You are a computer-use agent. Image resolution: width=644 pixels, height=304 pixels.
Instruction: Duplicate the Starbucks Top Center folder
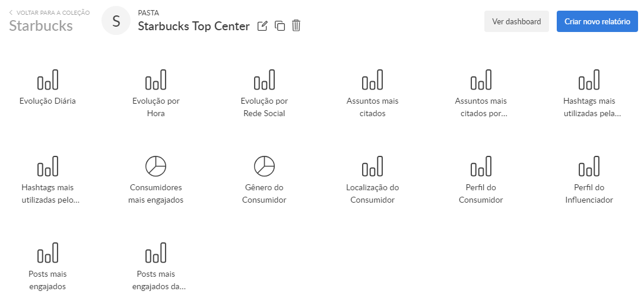click(280, 26)
